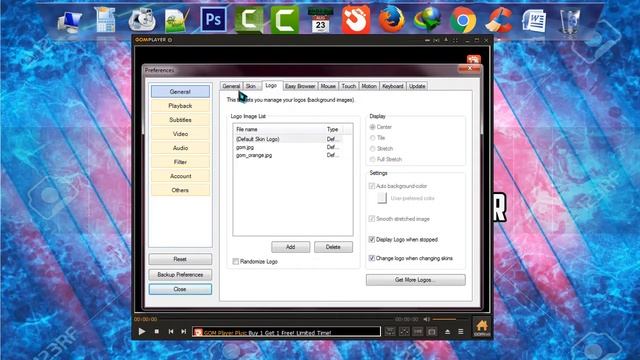Click the Get More Logos button
Screen dimensions: 640x360
pos(416,280)
